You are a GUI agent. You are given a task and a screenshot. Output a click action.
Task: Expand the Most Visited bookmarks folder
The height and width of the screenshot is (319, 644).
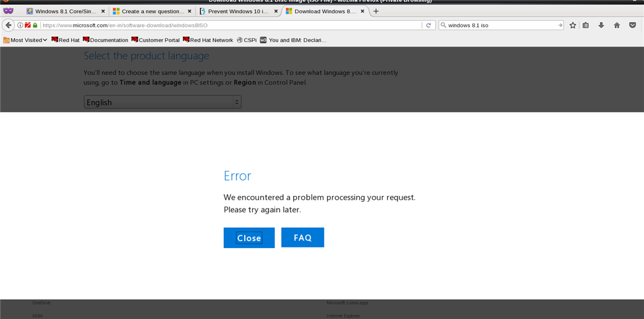[x=25, y=40]
